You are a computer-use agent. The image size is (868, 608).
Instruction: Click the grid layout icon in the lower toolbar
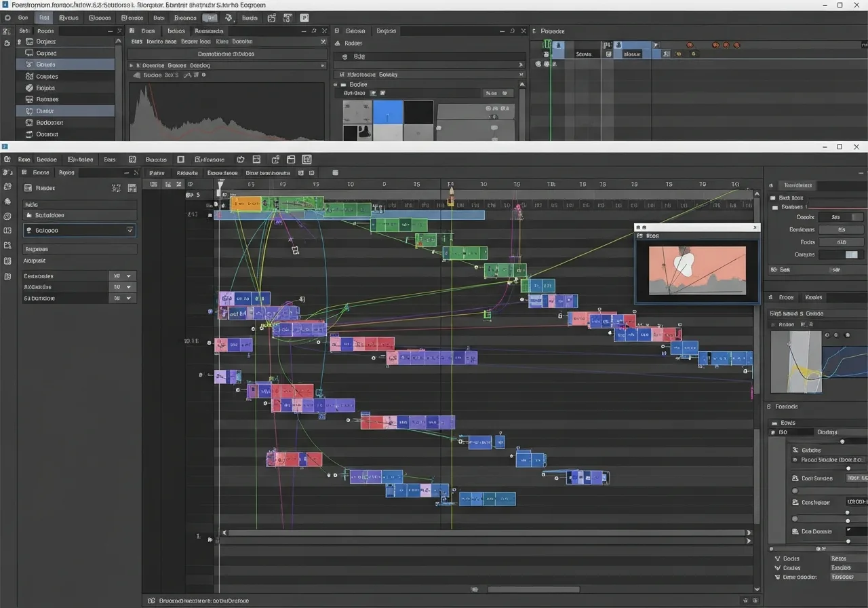click(x=307, y=159)
